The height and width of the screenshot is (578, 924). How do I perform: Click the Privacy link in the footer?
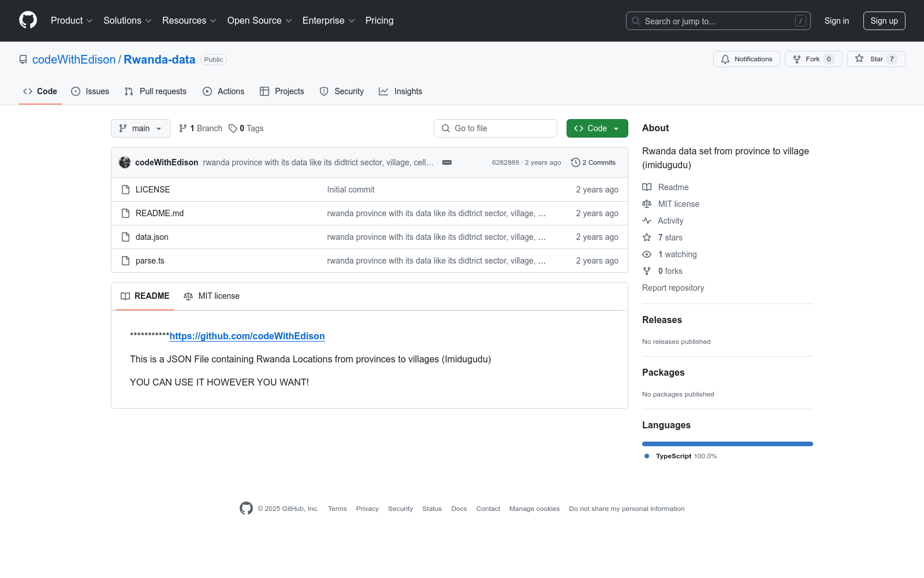[367, 509]
